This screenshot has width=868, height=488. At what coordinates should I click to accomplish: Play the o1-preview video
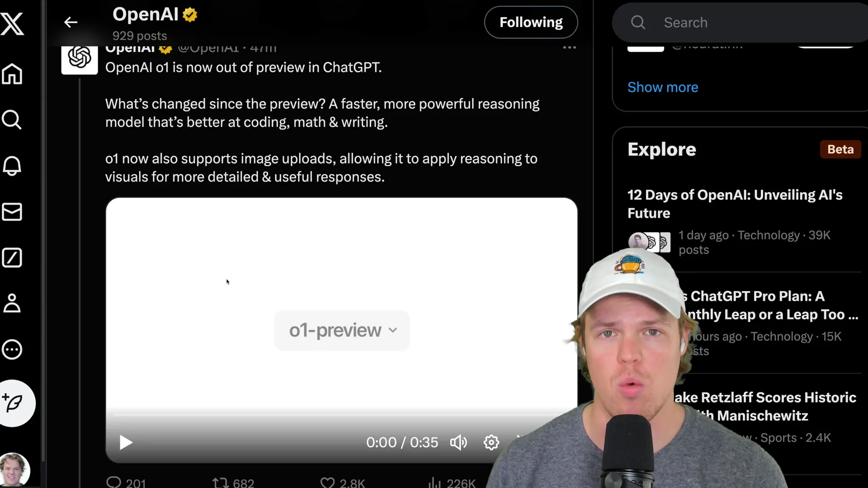(x=127, y=442)
